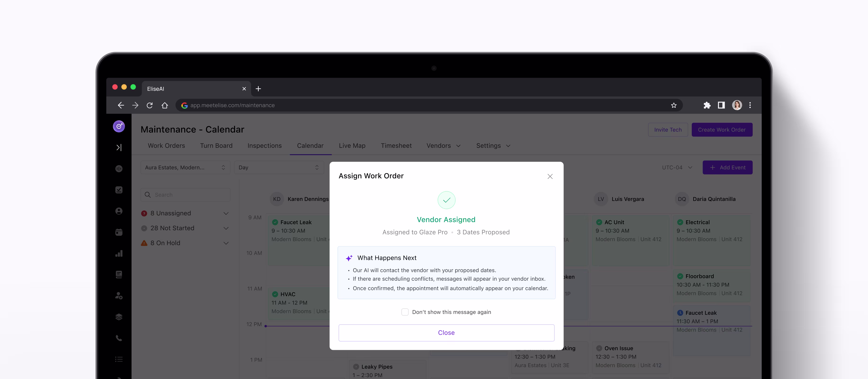Screen dimensions: 868x379
Task: Click the work order Search field
Action: (x=185, y=195)
